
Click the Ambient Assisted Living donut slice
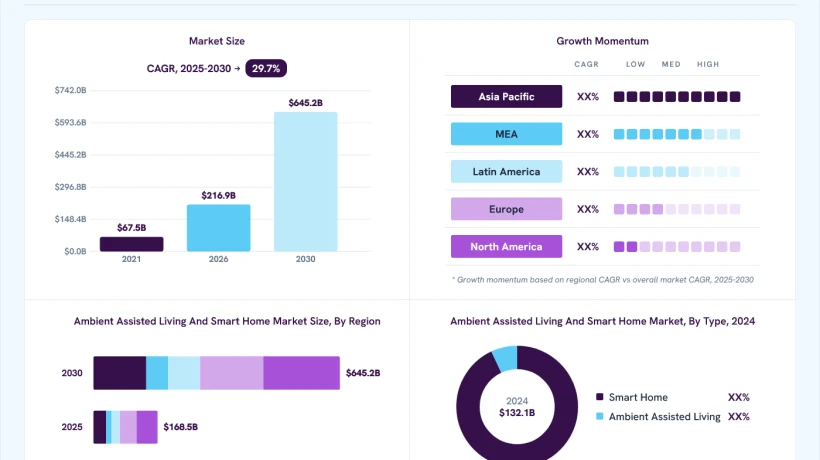[x=505, y=359]
